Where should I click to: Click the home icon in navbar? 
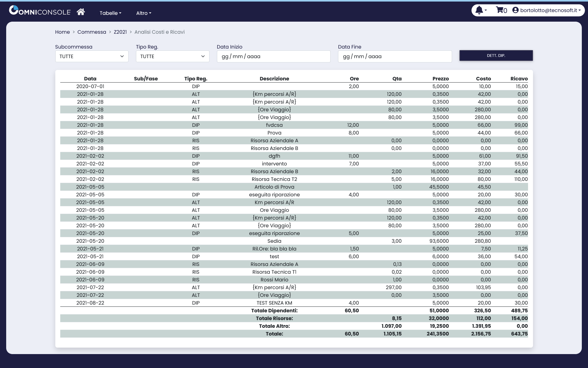point(81,12)
